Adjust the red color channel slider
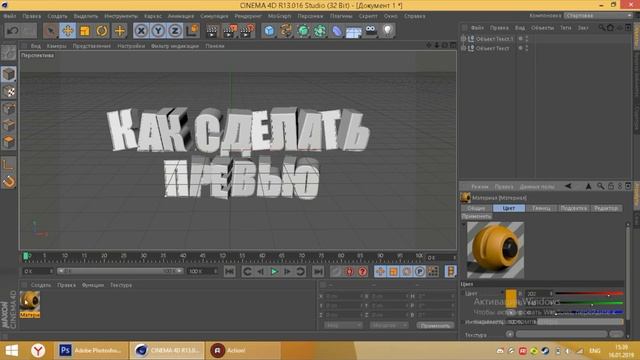Viewport: 640px width, 360px height. tap(589, 293)
